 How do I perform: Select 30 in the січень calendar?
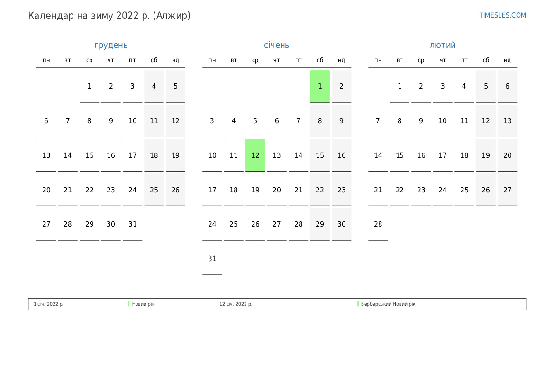point(341,224)
